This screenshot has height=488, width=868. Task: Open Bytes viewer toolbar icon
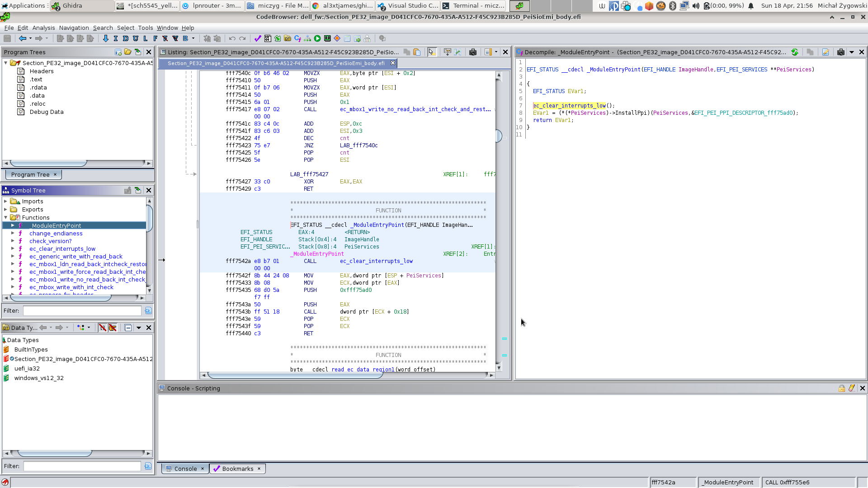268,38
